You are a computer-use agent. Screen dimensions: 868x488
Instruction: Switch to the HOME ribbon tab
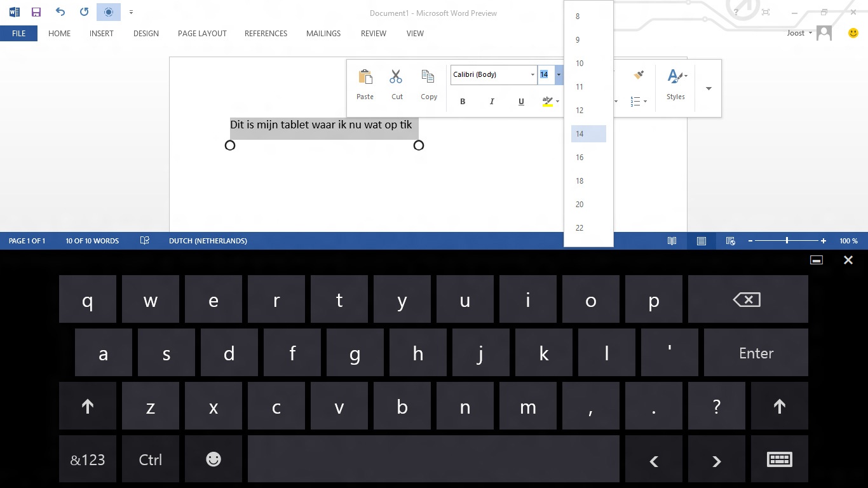click(59, 33)
